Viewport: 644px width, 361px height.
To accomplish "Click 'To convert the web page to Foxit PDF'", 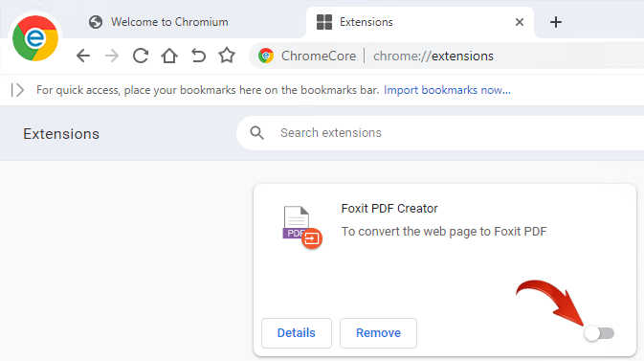I will click(x=444, y=232).
